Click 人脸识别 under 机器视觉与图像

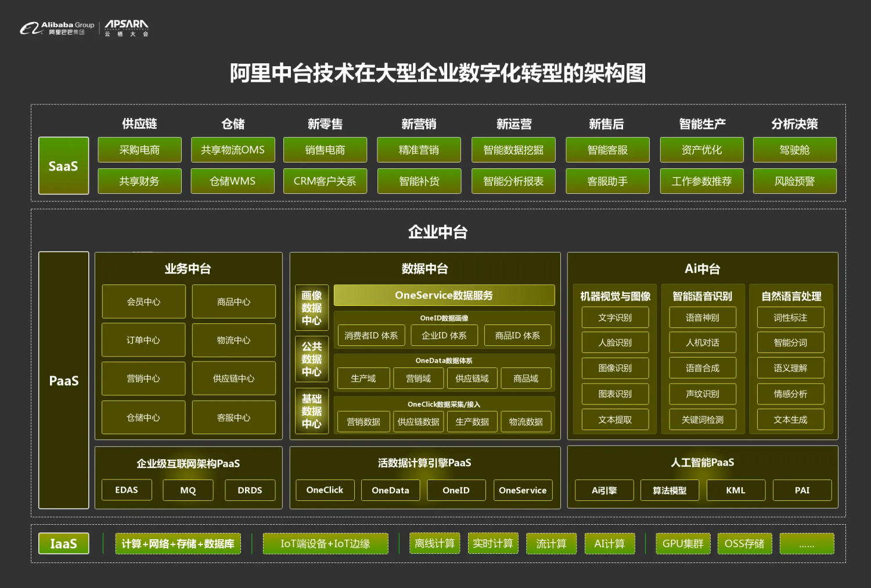(x=615, y=342)
